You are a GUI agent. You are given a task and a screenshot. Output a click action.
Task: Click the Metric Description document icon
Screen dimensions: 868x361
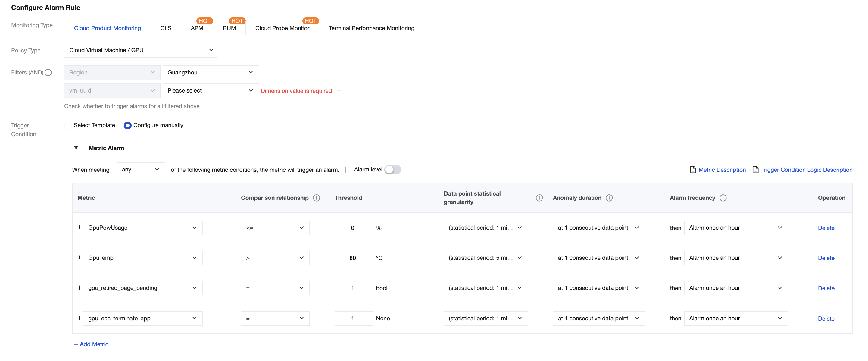click(693, 170)
